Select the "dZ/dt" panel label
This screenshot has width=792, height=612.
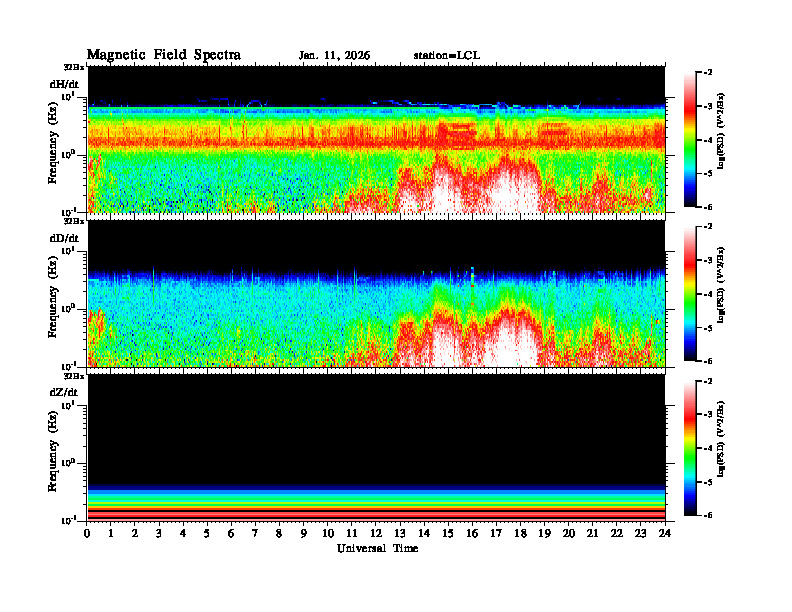point(64,392)
